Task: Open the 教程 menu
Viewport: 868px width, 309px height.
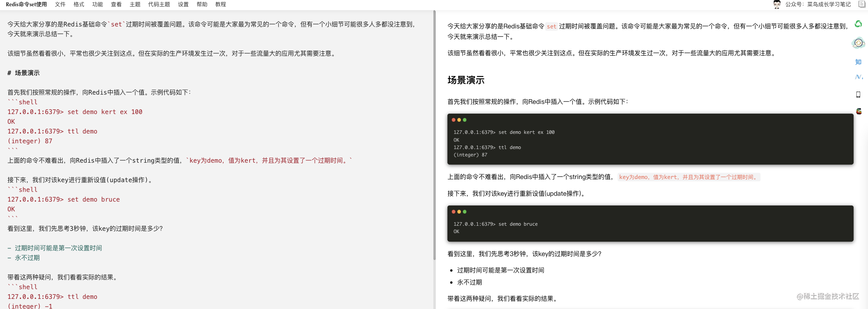Action: pos(221,4)
